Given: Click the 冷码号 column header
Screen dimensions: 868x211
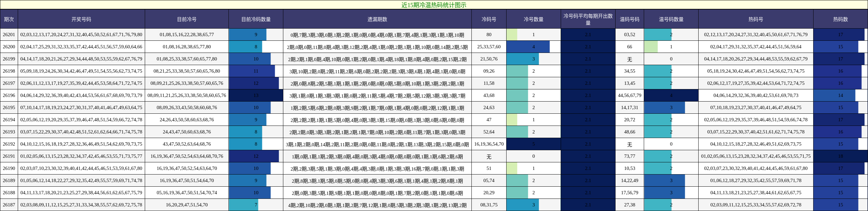Looking at the screenshot, I should pyautogui.click(x=488, y=19).
